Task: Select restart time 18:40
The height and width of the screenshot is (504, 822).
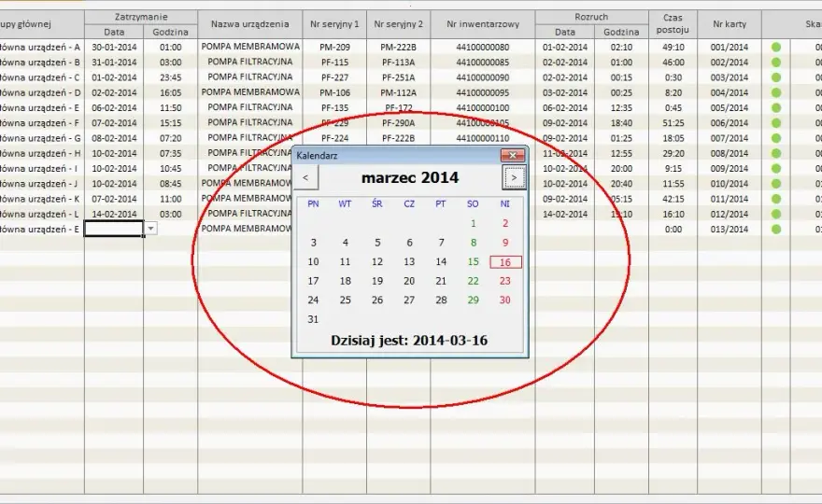Action: pyautogui.click(x=621, y=123)
